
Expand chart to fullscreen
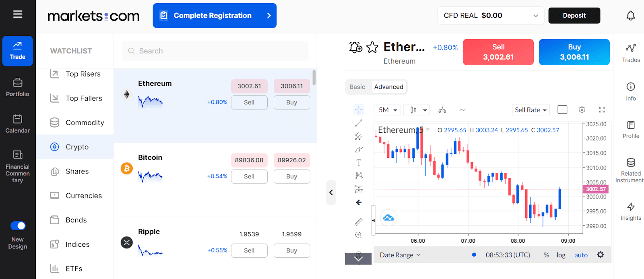[x=602, y=110]
